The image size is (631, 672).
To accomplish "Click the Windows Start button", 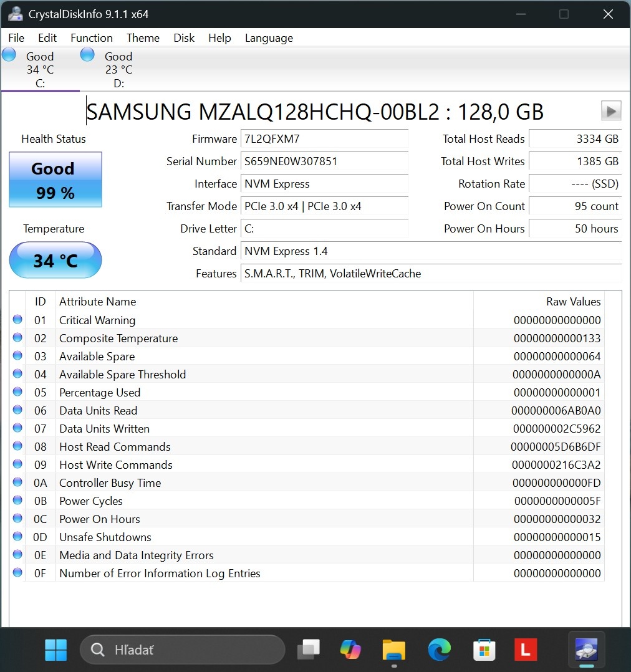I will (55, 650).
